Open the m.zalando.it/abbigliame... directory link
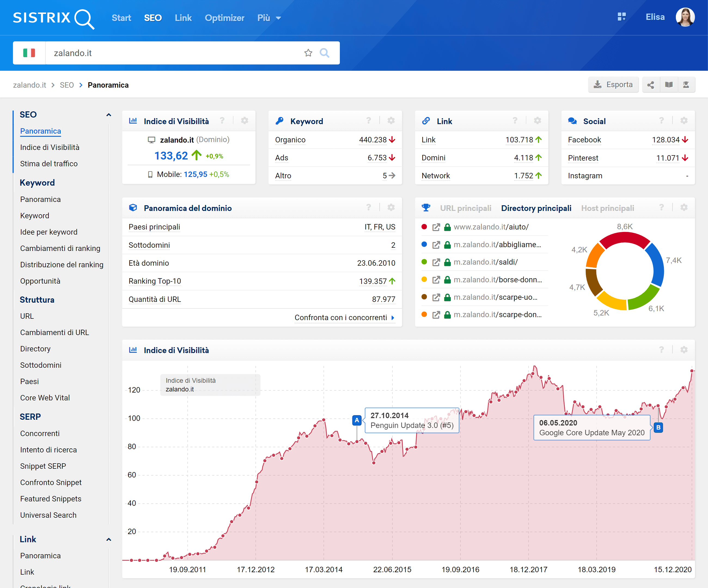 [497, 245]
